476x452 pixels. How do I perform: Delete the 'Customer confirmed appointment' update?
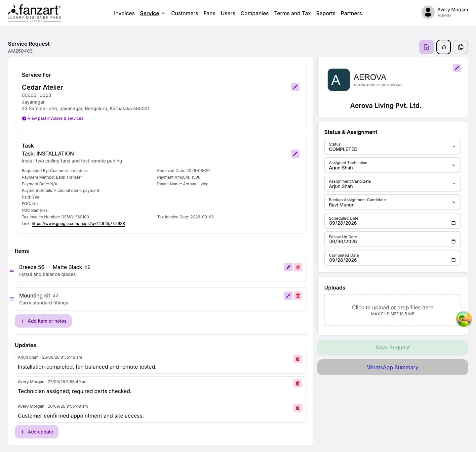tap(297, 408)
